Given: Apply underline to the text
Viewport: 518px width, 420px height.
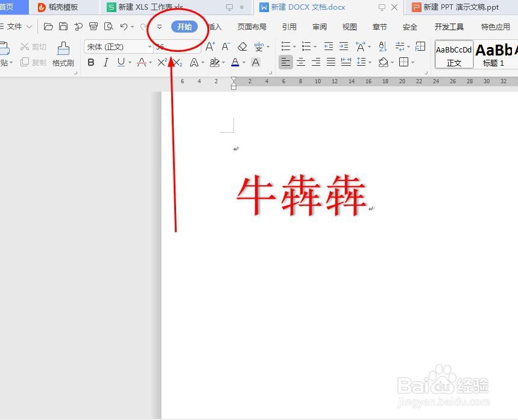Looking at the screenshot, I should point(120,62).
